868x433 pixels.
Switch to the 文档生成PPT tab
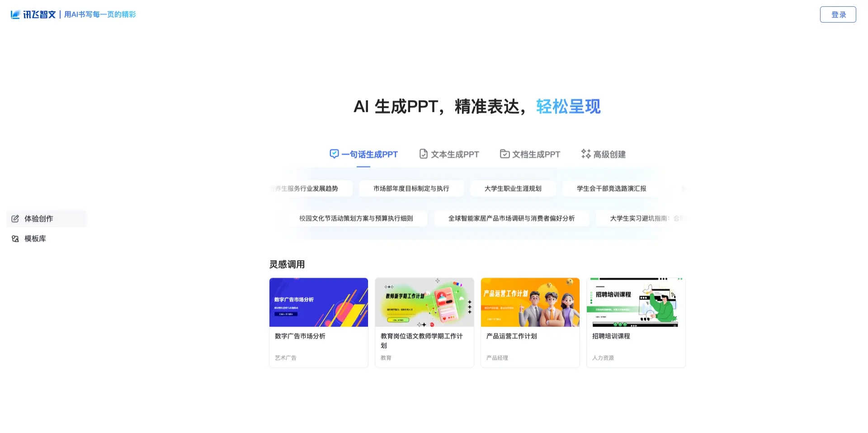[536, 154]
